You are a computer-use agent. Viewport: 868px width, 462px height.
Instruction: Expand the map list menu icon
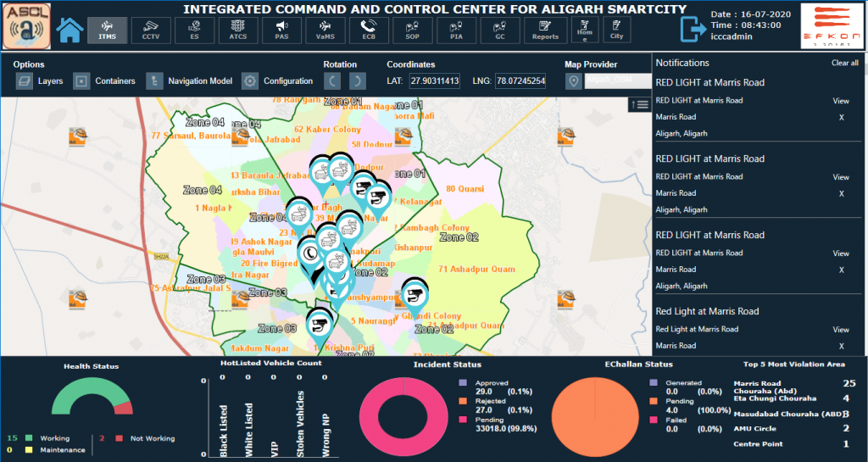tap(639, 104)
